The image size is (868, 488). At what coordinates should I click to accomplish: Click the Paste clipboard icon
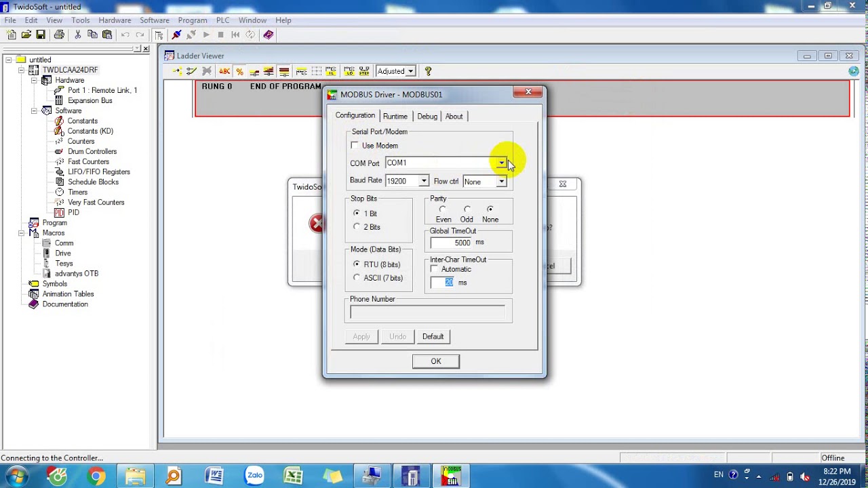[x=107, y=35]
